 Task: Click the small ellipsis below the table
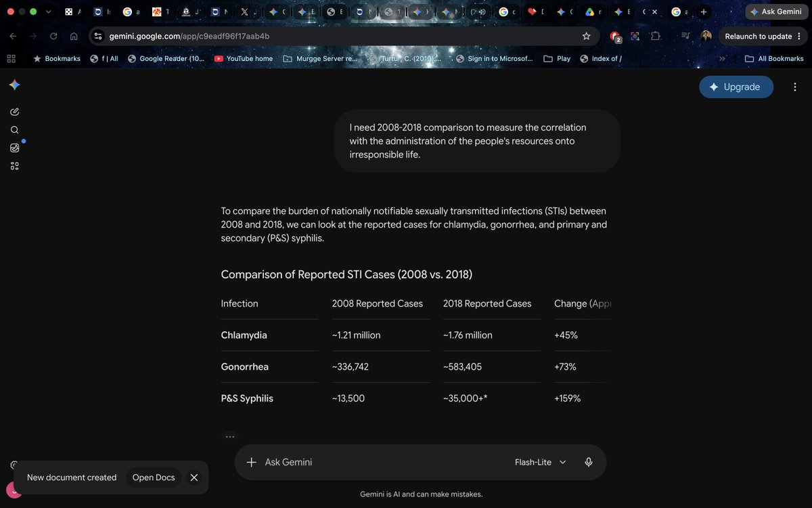[x=230, y=436]
